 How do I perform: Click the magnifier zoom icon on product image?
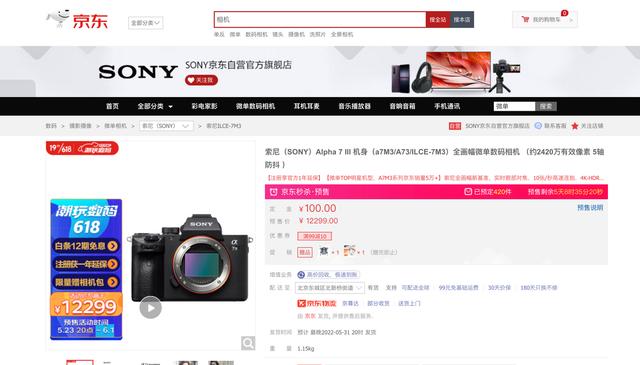(248, 343)
